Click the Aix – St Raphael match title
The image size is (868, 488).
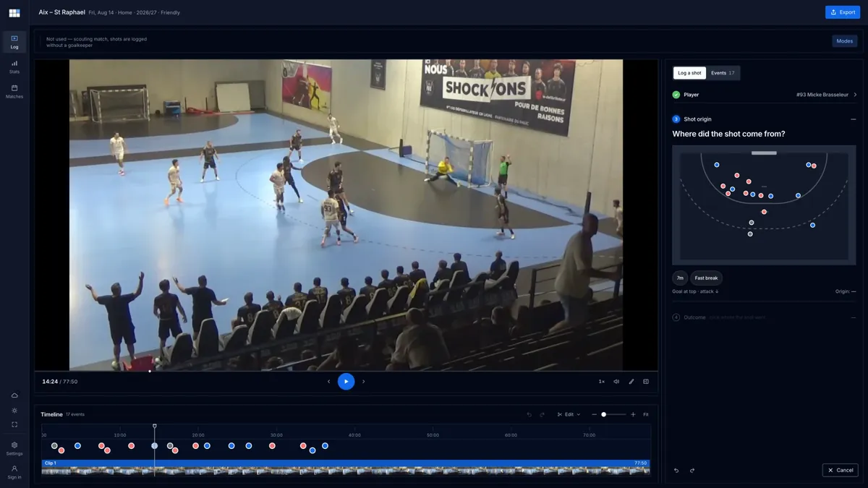61,12
